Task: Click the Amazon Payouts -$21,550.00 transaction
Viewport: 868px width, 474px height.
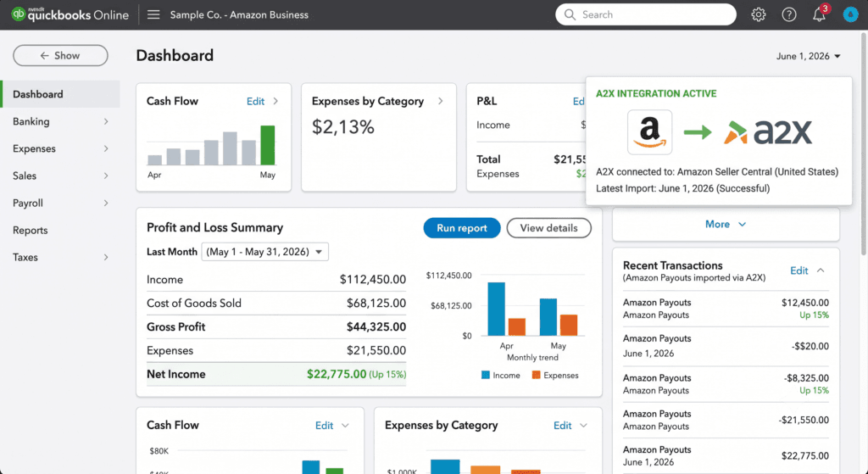Action: click(x=726, y=420)
